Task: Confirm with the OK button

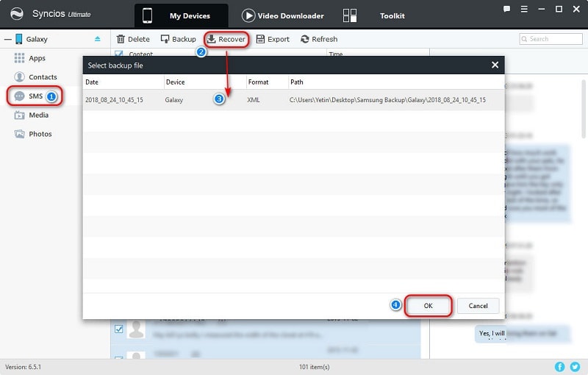Action: (429, 306)
